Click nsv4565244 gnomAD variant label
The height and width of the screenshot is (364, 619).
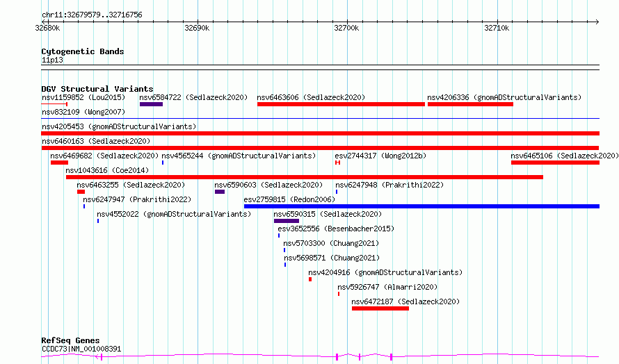[x=239, y=156]
